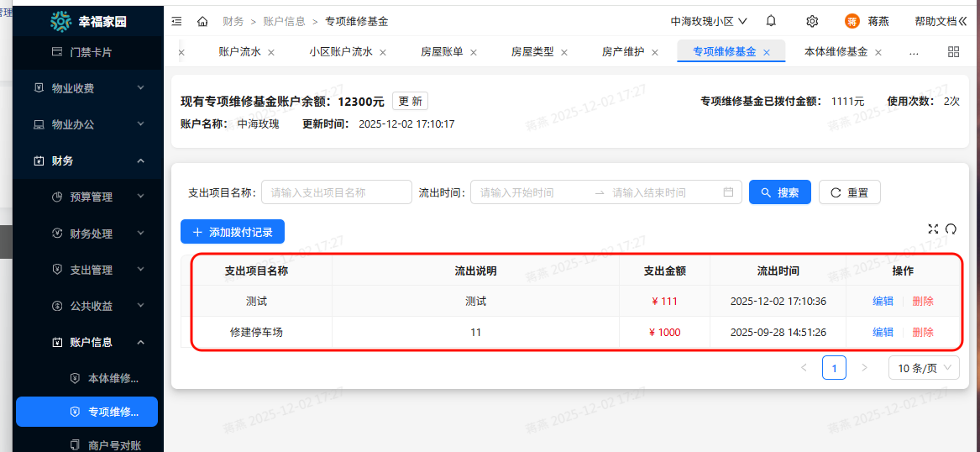Click the sidebar collapse icon

pos(177,21)
